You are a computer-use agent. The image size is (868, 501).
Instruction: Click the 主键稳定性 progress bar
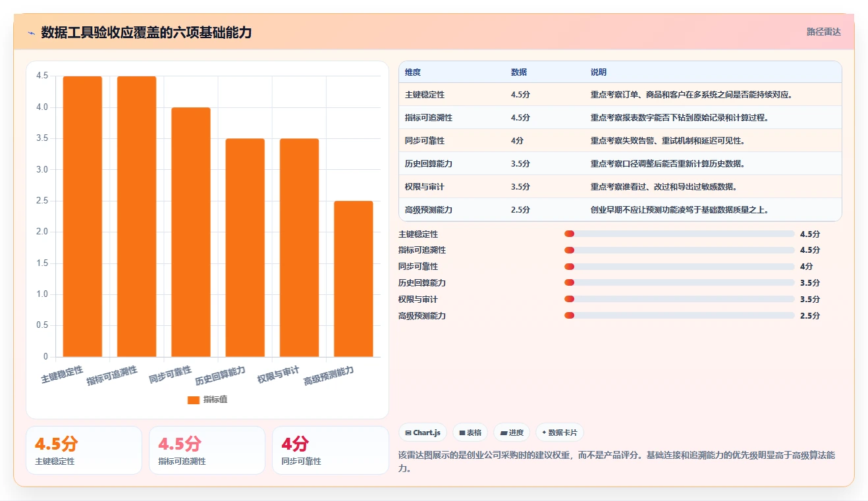tap(679, 234)
